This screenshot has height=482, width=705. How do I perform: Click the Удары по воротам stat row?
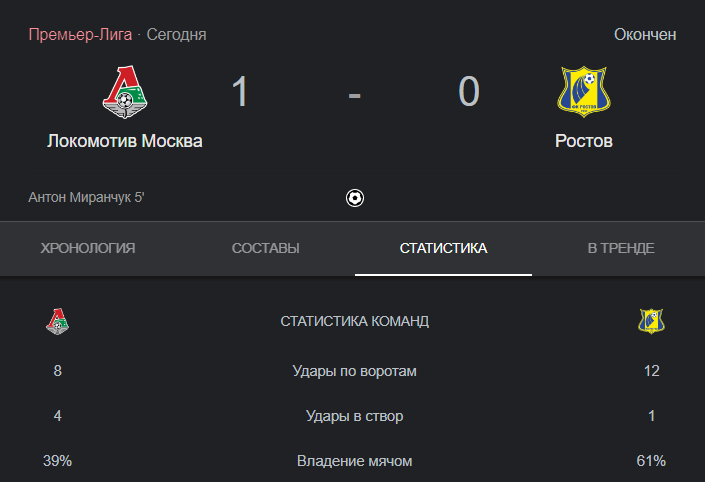click(354, 371)
